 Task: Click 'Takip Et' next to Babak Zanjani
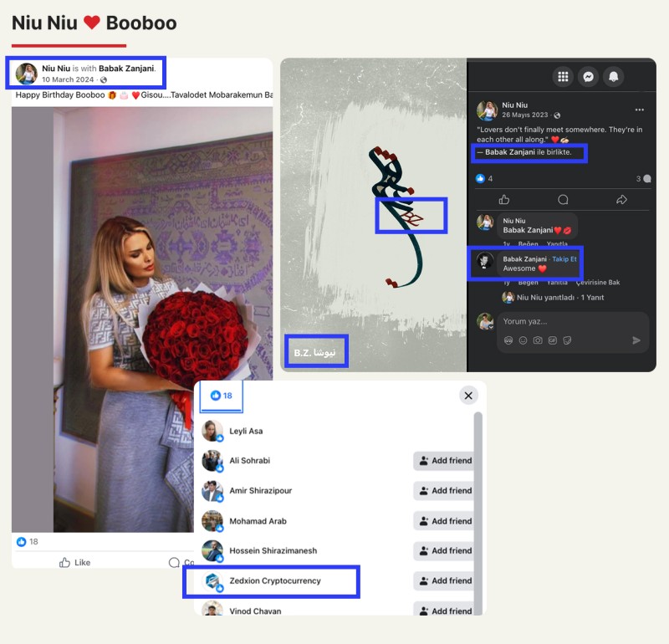pyautogui.click(x=564, y=259)
